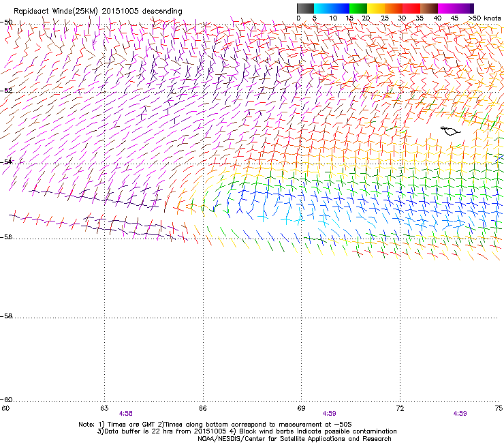Click the plot title 'Rapidscat Winds(25KM) 20151005 descending'
Screen dimensions: 504x443
coord(97,12)
